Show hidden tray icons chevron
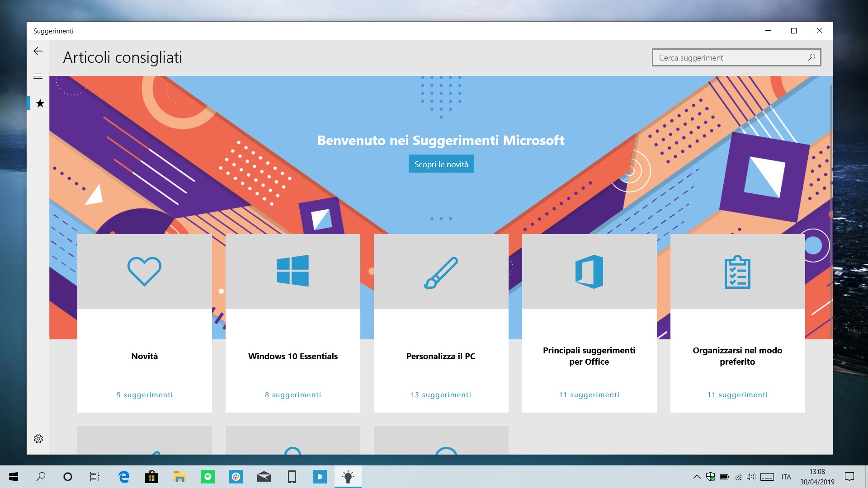The width and height of the screenshot is (868, 488). click(697, 477)
